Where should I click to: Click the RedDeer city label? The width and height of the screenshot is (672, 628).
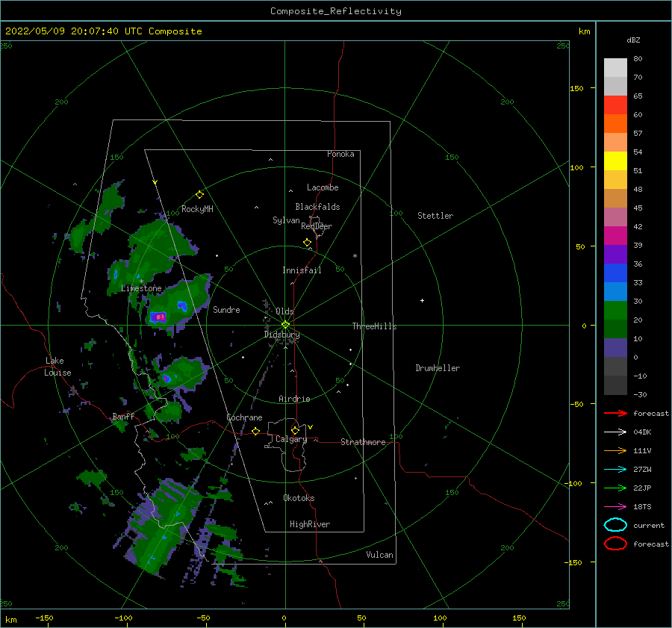[317, 226]
